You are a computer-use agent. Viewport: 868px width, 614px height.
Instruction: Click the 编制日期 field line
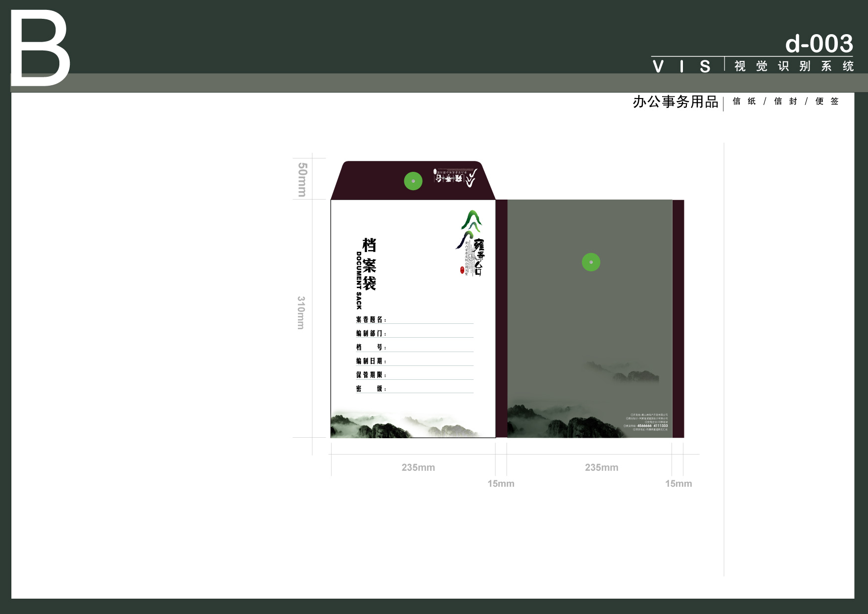pos(430,362)
